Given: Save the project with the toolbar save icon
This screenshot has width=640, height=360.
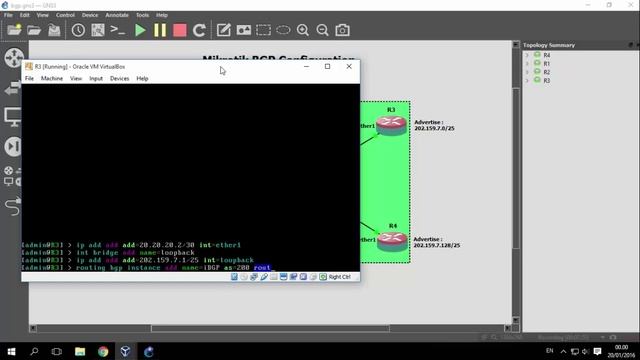Looking at the screenshot, I should (54, 30).
